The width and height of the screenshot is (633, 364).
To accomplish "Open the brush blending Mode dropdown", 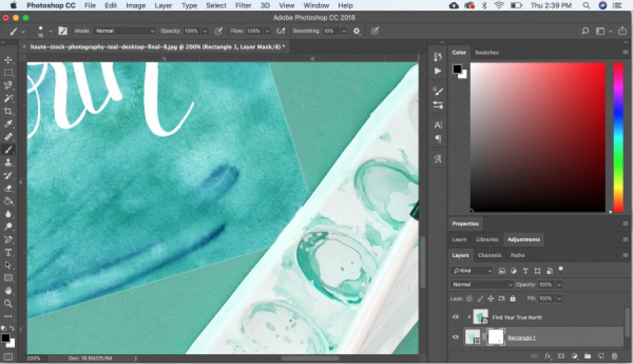I will click(124, 31).
